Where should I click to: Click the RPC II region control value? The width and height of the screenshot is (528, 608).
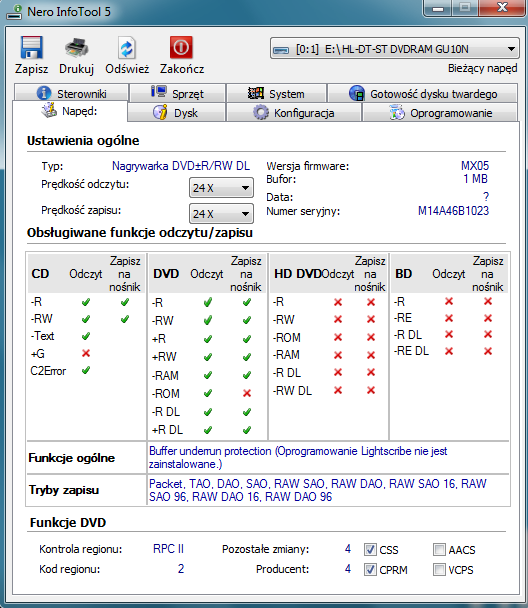pos(168,549)
